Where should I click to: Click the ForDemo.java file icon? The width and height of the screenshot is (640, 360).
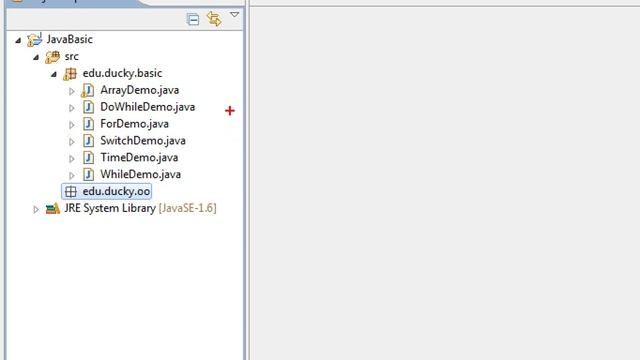(88, 124)
